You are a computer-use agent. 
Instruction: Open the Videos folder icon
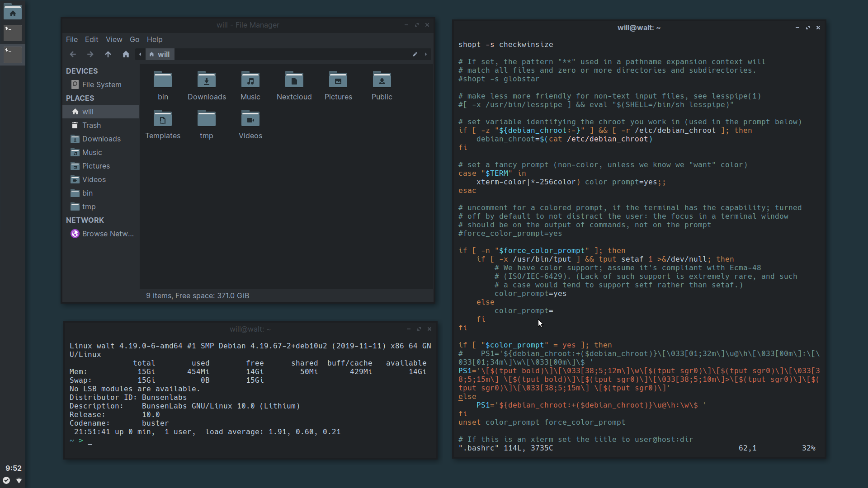(250, 119)
